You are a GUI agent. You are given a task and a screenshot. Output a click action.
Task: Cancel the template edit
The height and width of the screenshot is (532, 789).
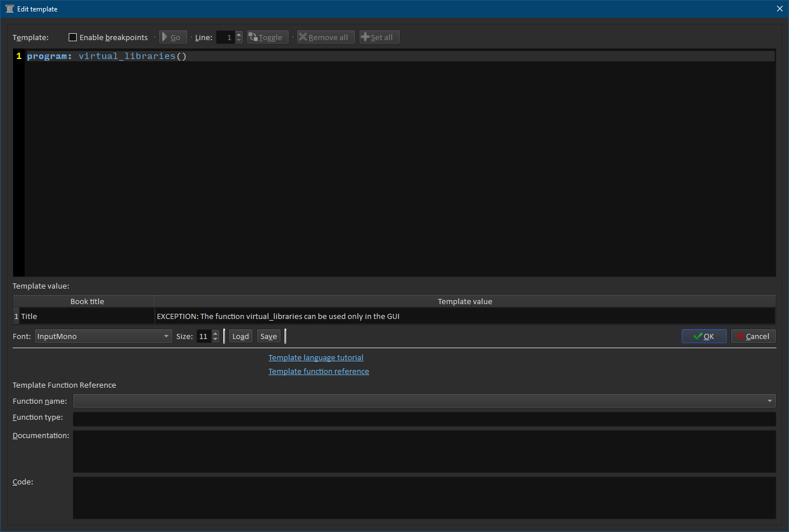(754, 336)
